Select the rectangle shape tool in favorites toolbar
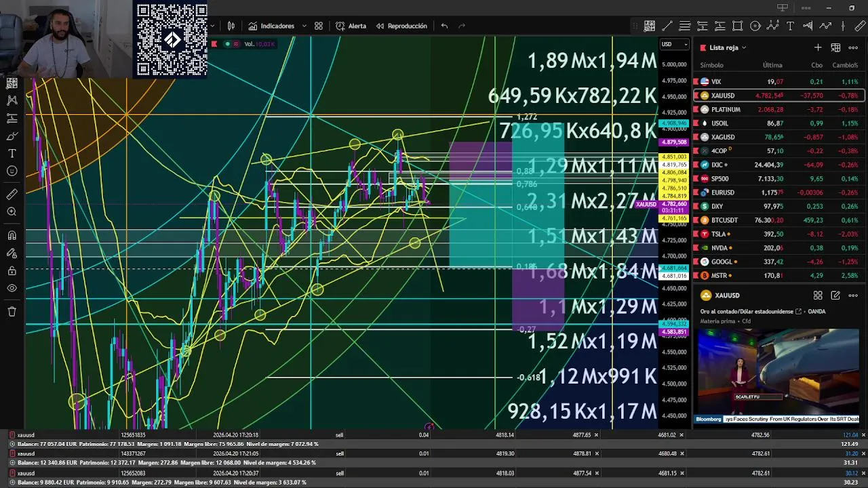The width and height of the screenshot is (868, 488). pyautogui.click(x=738, y=26)
